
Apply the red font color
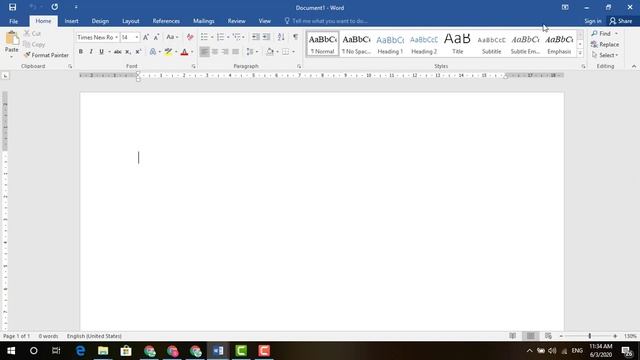(184, 52)
